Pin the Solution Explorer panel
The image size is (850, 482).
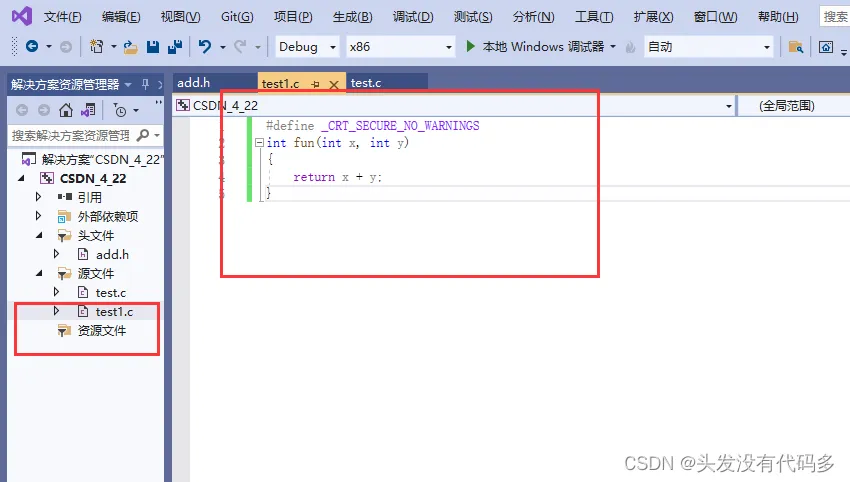click(x=145, y=84)
